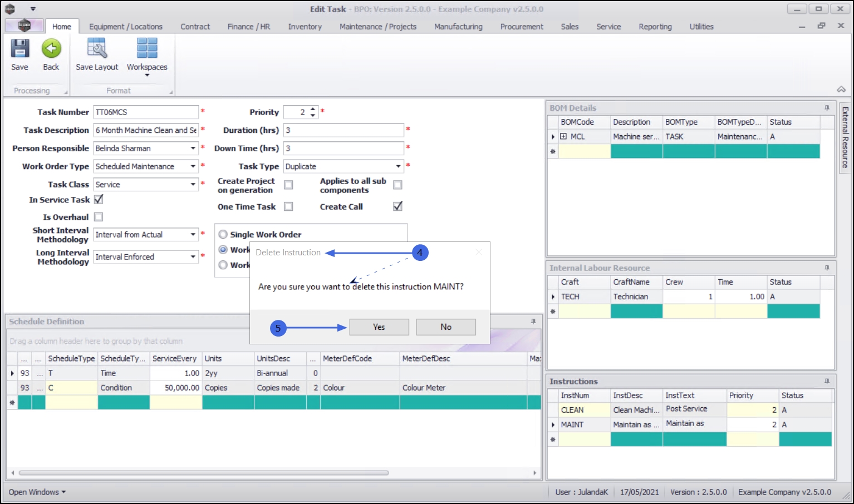Open the Person Responsible dropdown
The image size is (854, 504).
coord(193,149)
